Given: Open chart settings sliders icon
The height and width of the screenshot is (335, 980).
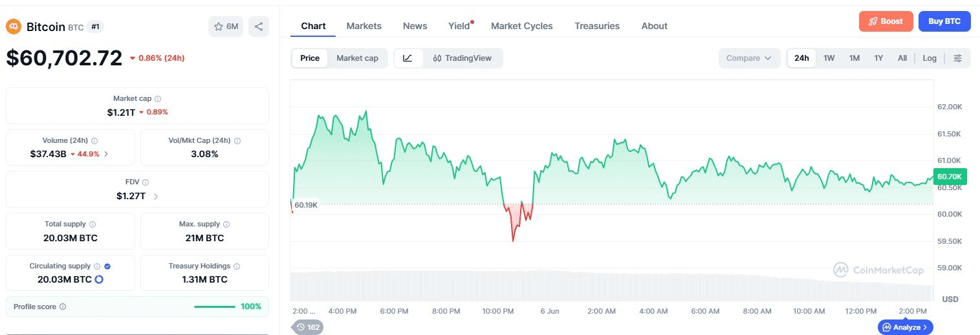Looking at the screenshot, I should pyautogui.click(x=958, y=58).
